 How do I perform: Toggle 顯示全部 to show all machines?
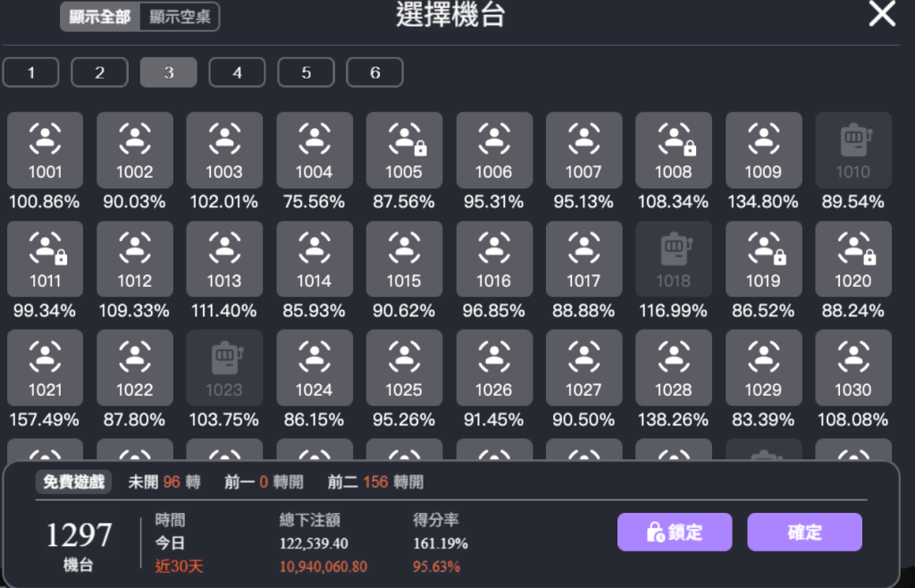100,17
